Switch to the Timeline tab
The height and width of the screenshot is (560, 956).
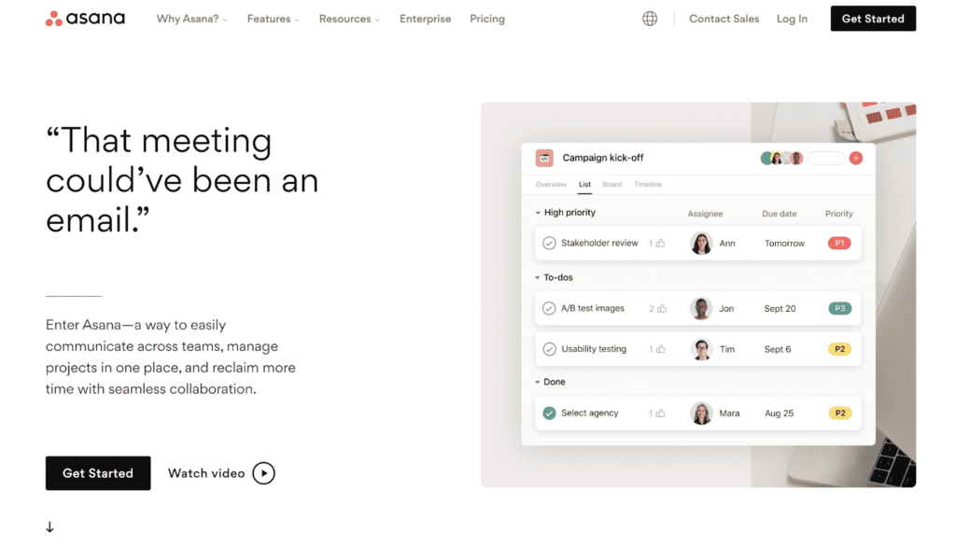click(x=648, y=185)
